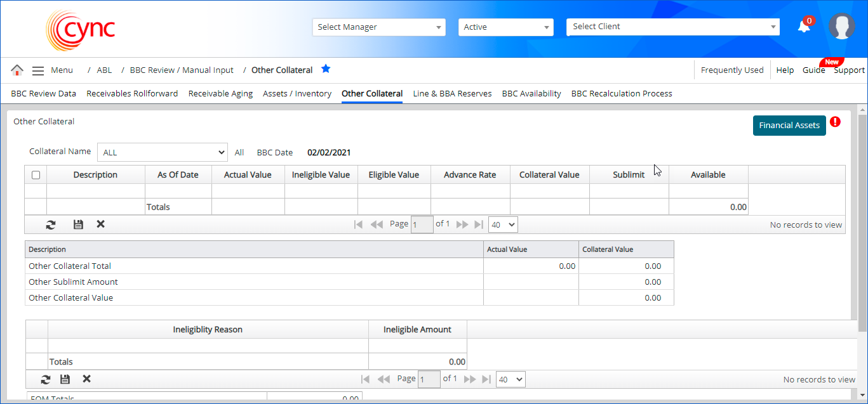Screen dimensions: 868x404
Task: Open the Select Client dropdown
Action: click(672, 27)
